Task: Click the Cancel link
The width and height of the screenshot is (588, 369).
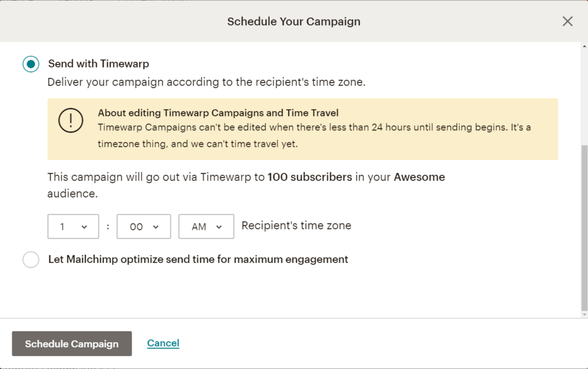Action: [163, 343]
